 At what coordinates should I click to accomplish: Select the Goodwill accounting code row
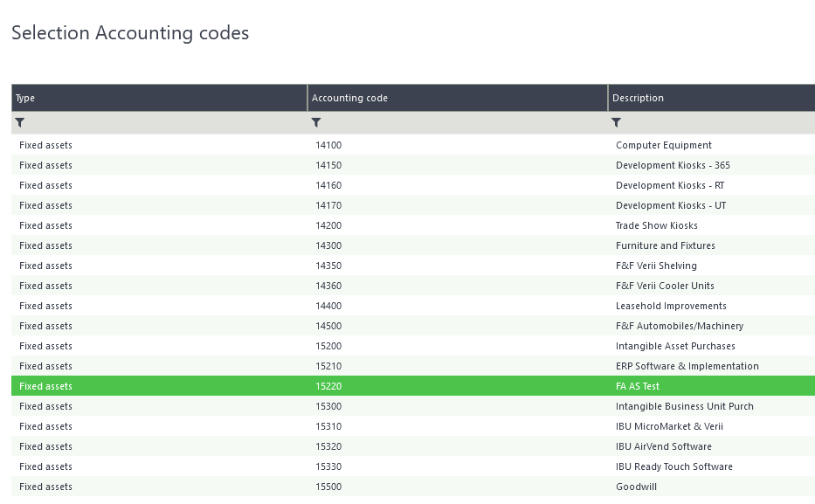pyautogui.click(x=634, y=487)
